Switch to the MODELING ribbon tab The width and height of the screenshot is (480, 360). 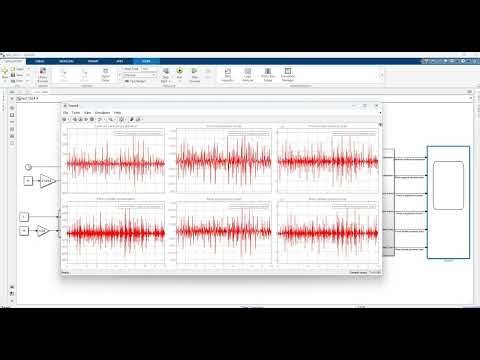(x=66, y=61)
